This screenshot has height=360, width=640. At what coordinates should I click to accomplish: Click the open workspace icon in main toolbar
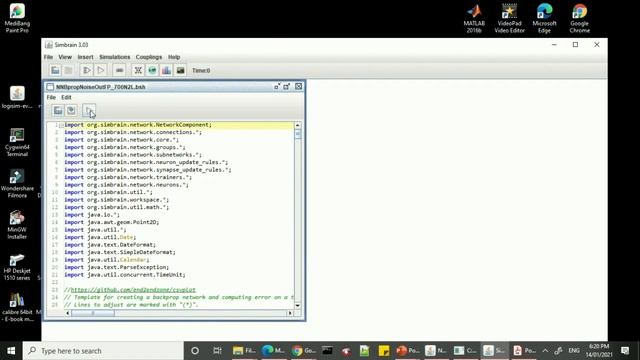(55, 70)
